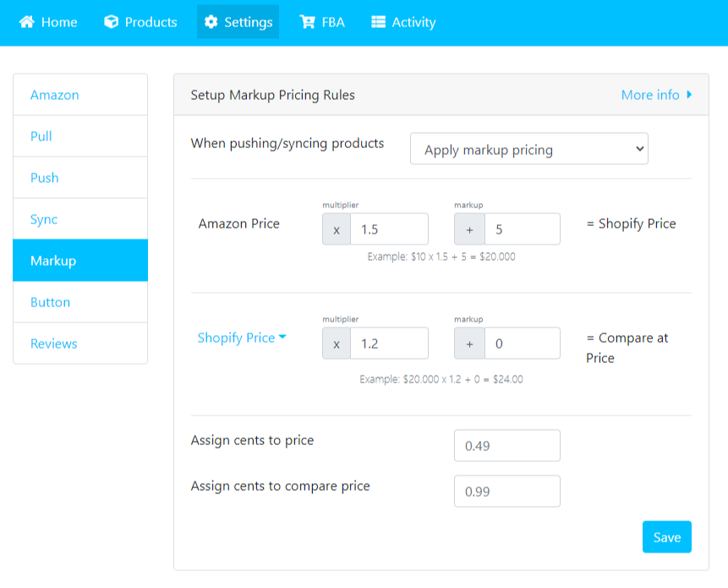Screen dimensions: 728x588
Task: Select the Pull sidebar tab
Action: pos(80,136)
